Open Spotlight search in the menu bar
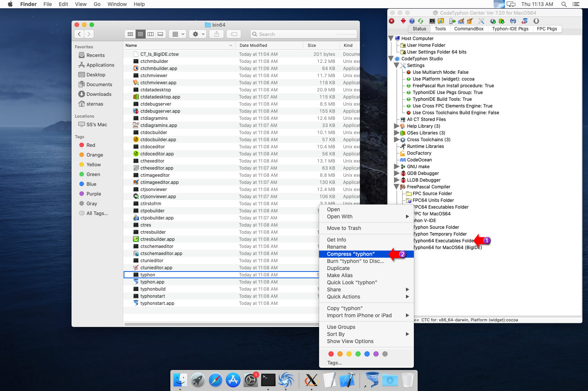Viewport: 588px width, 391px height. [x=564, y=4]
